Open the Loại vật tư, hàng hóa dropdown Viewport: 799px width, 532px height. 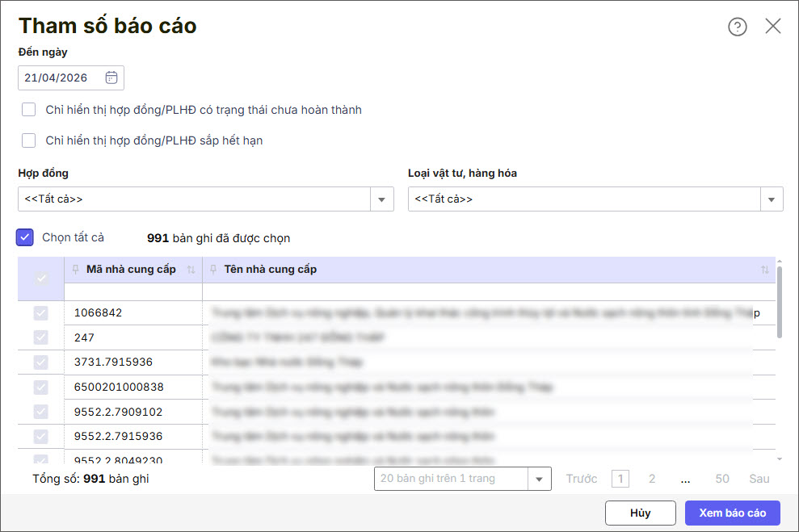click(x=771, y=199)
